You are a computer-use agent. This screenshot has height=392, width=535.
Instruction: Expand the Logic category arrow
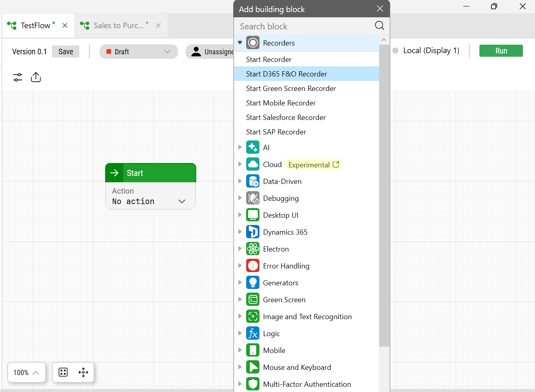click(240, 333)
